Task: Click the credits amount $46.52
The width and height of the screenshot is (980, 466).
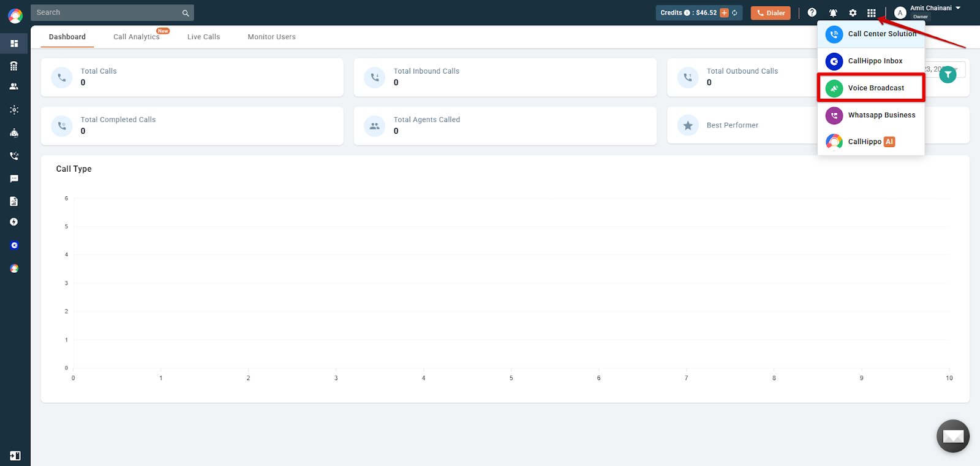Action: (x=706, y=13)
